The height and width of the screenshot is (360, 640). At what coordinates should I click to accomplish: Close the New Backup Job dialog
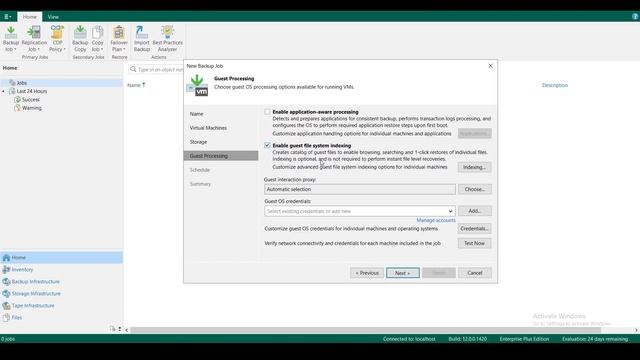click(x=491, y=66)
